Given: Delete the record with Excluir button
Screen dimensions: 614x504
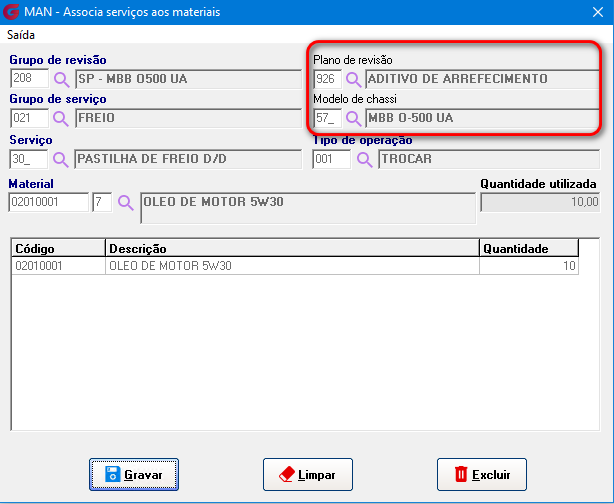Looking at the screenshot, I should click(x=482, y=475).
